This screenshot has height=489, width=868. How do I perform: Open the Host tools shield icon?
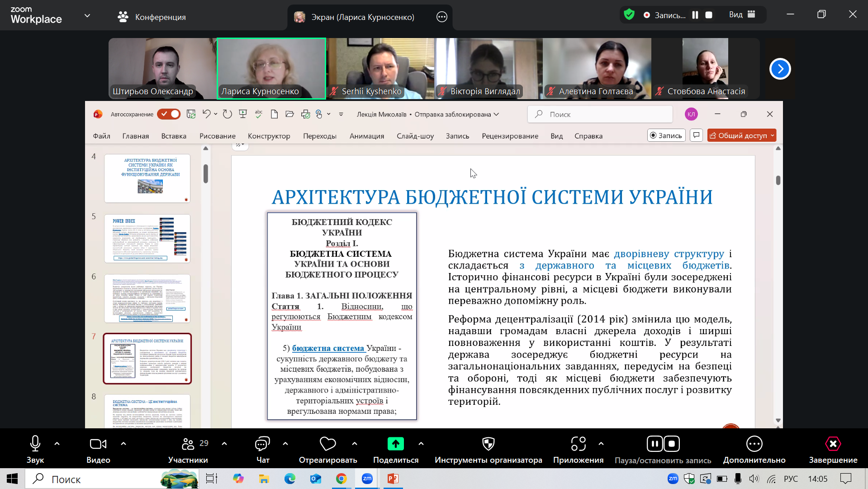[x=488, y=444]
